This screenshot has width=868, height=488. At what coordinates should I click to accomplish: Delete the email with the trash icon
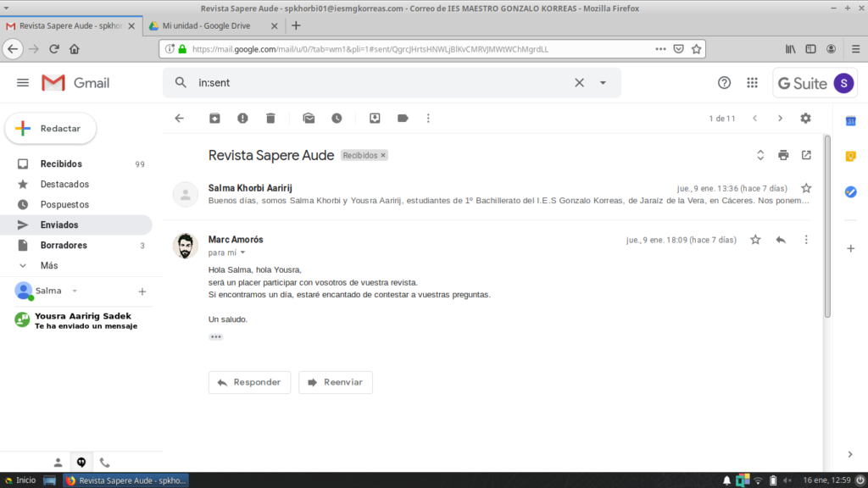pos(270,119)
